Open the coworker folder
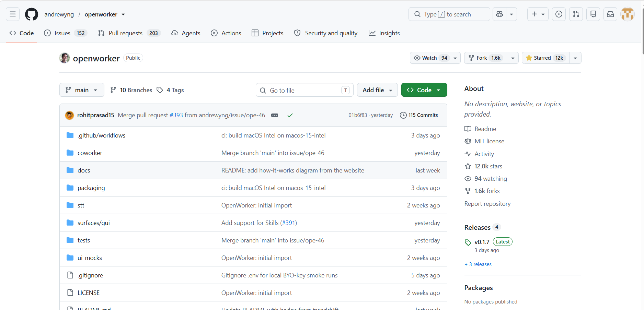Screen dimensions: 644x310 click(90, 153)
